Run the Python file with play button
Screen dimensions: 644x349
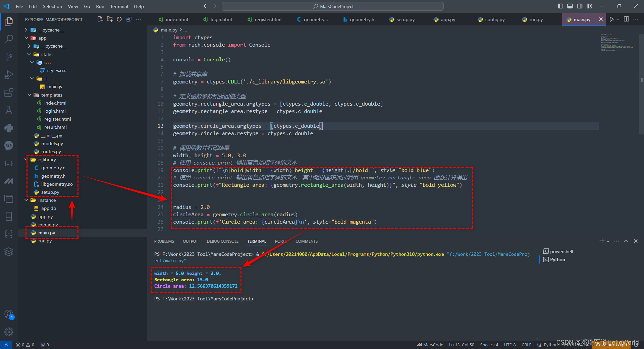click(611, 19)
